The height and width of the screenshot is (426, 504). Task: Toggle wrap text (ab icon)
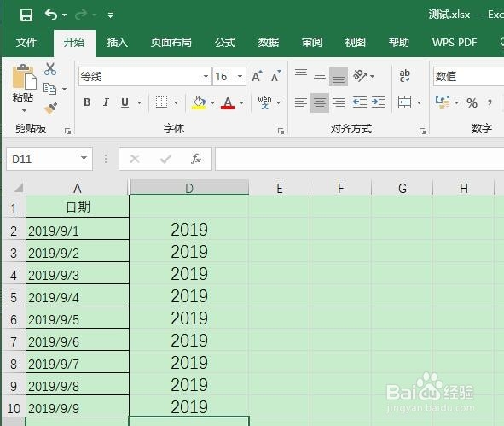point(405,76)
